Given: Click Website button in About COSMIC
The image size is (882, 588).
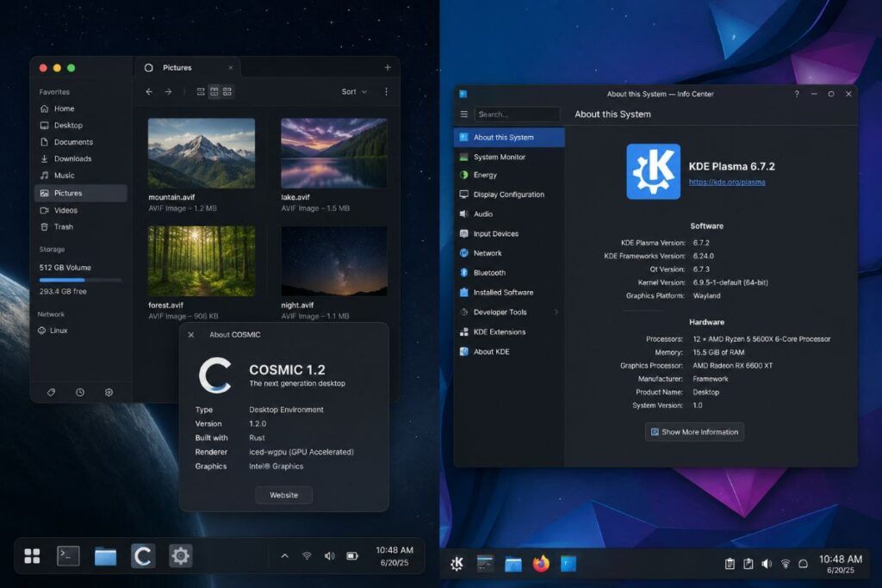Looking at the screenshot, I should click(x=284, y=495).
